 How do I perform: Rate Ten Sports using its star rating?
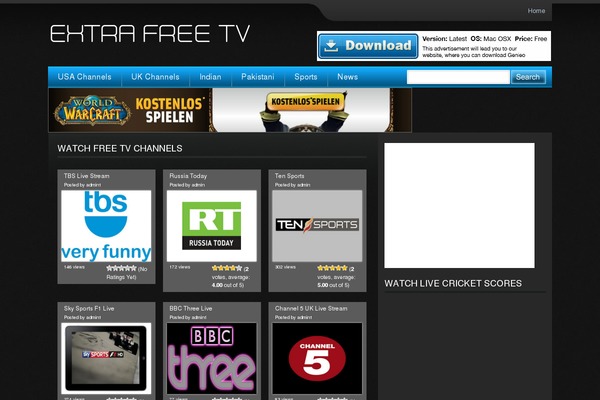pos(333,268)
